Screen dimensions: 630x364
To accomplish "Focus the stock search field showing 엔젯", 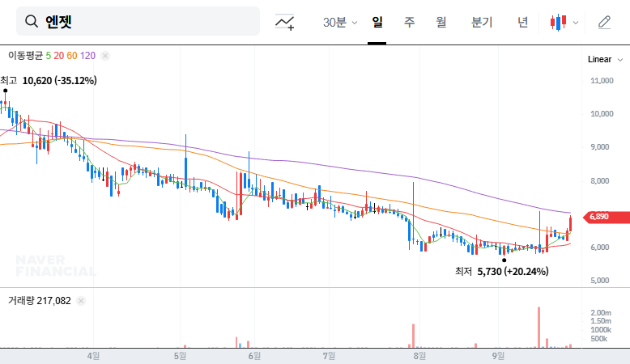I will pos(138,21).
